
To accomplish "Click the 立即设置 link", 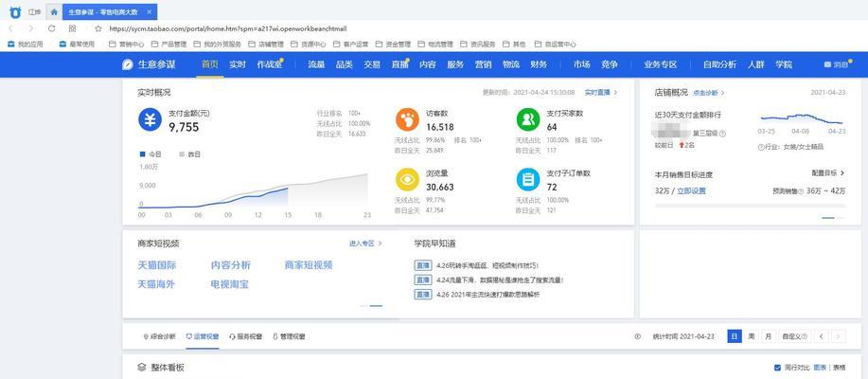I will [x=691, y=191].
